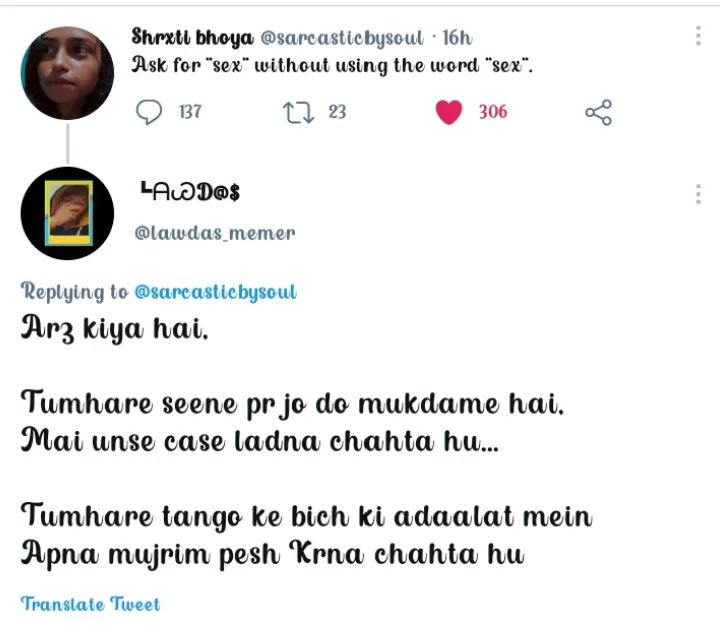Open the three-dot menu on the reply tweet

(x=697, y=194)
